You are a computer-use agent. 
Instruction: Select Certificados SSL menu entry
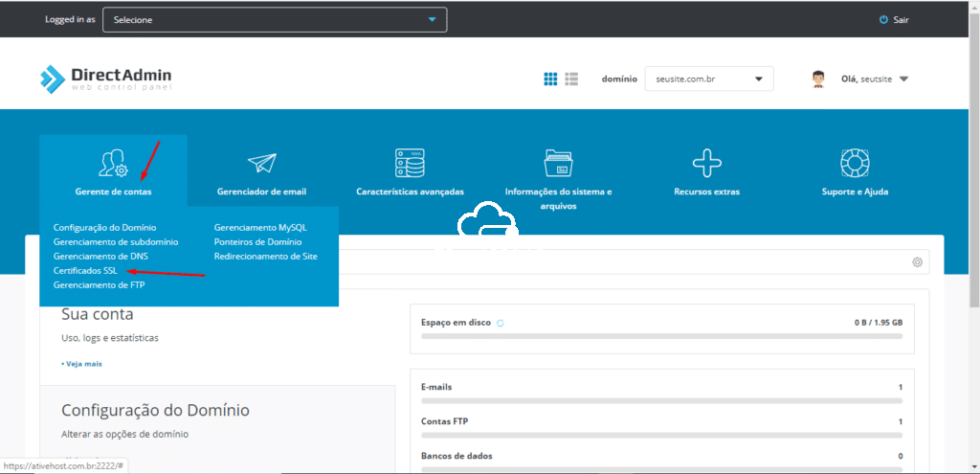[85, 271]
